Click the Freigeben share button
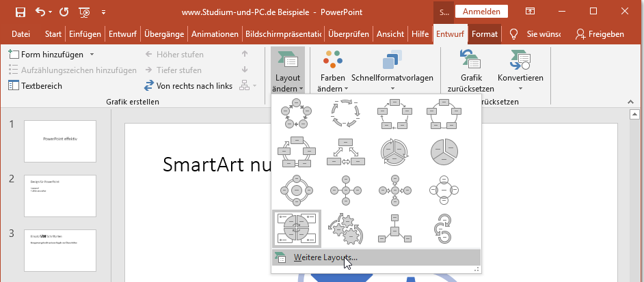Image resolution: width=644 pixels, height=282 pixels. (x=600, y=34)
